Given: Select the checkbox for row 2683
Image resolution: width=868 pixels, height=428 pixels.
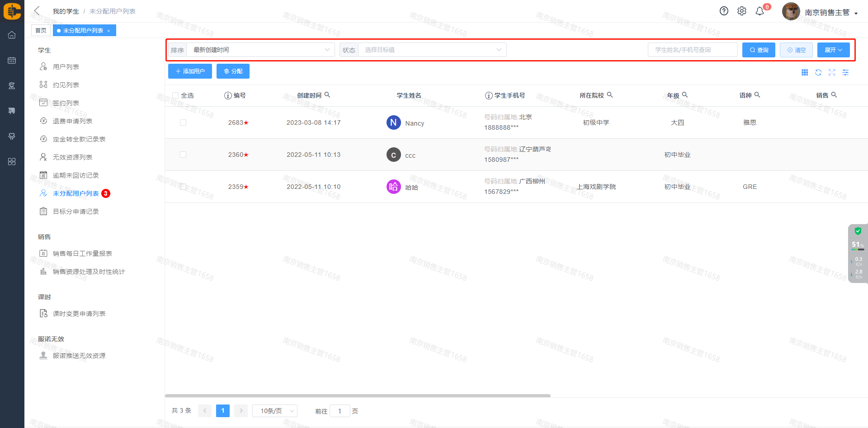Looking at the screenshot, I should [x=183, y=122].
